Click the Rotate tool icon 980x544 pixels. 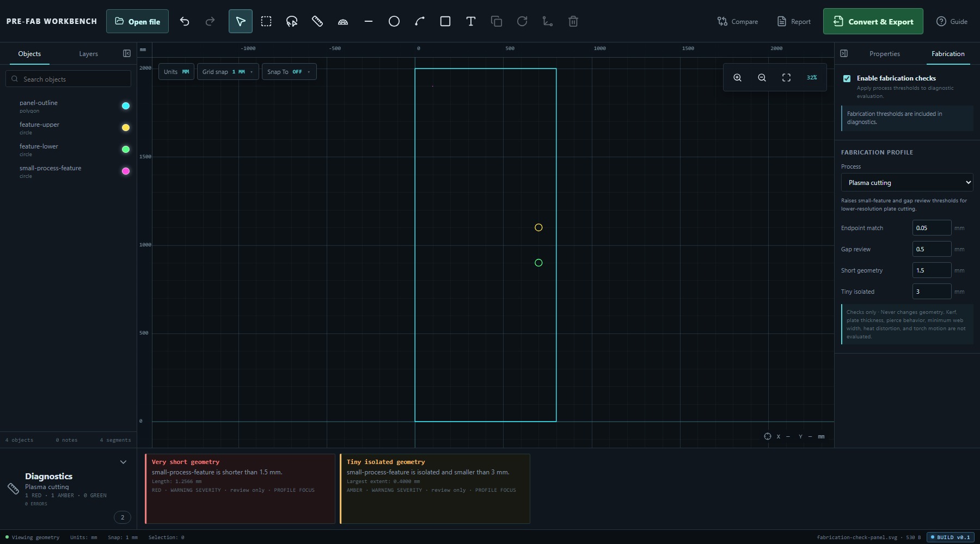[522, 21]
